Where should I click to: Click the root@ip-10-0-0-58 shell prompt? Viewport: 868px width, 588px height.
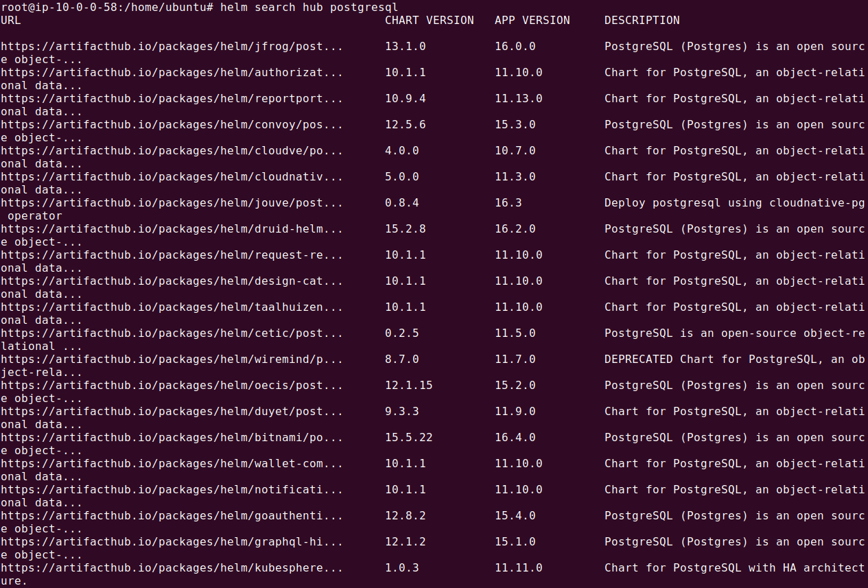tap(106, 8)
